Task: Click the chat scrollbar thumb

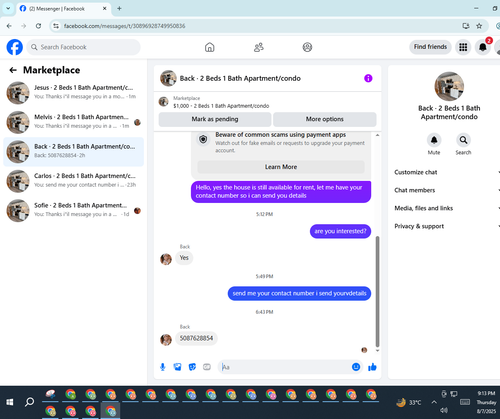Action: coord(377,292)
